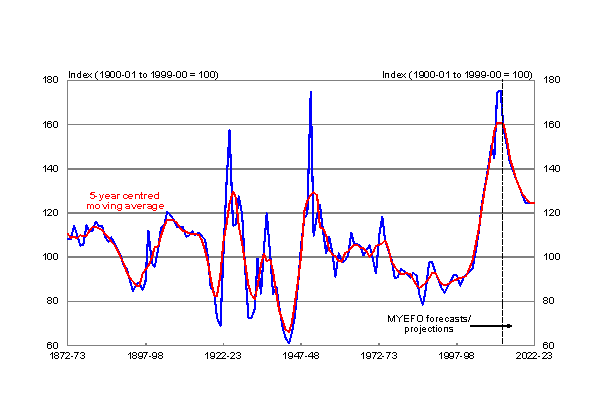Click the '180' tick on left axis
Image resolution: width=606 pixels, height=402 pixels.
point(54,80)
